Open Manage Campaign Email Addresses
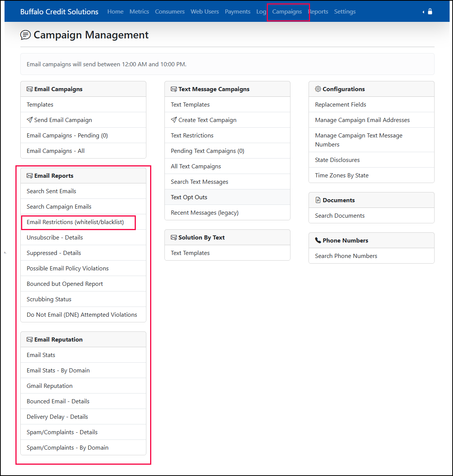Image resolution: width=453 pixels, height=476 pixels. pos(371,120)
